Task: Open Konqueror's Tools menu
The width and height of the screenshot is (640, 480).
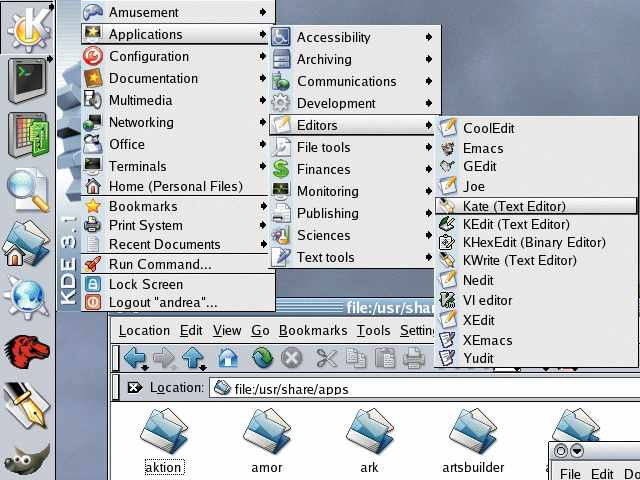Action: tap(373, 331)
